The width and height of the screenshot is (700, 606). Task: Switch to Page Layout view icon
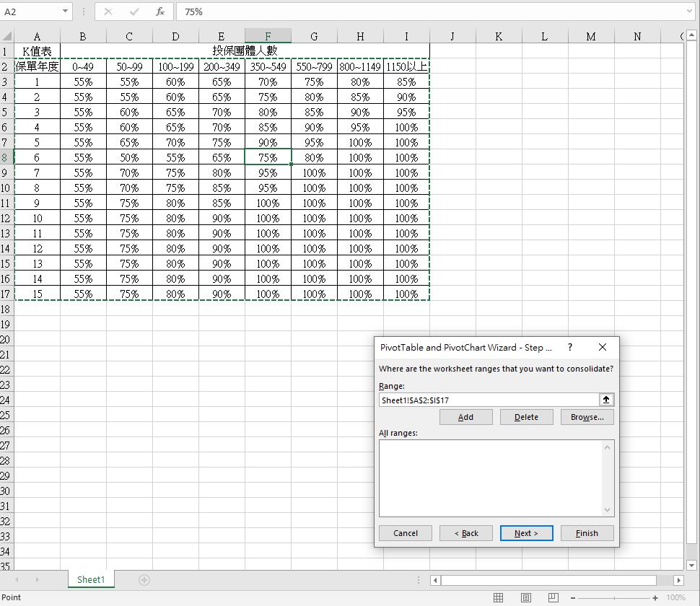[526, 597]
